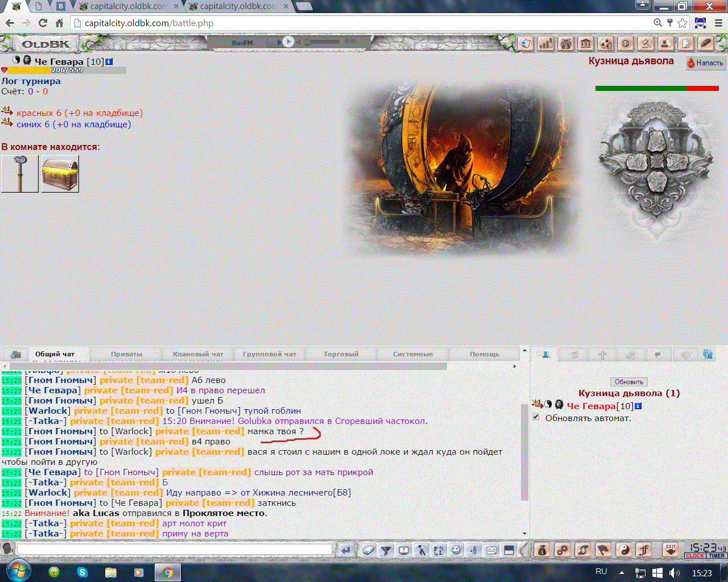This screenshot has width=728, height=582.
Task: Click the split window layout icon
Action: tap(509, 550)
